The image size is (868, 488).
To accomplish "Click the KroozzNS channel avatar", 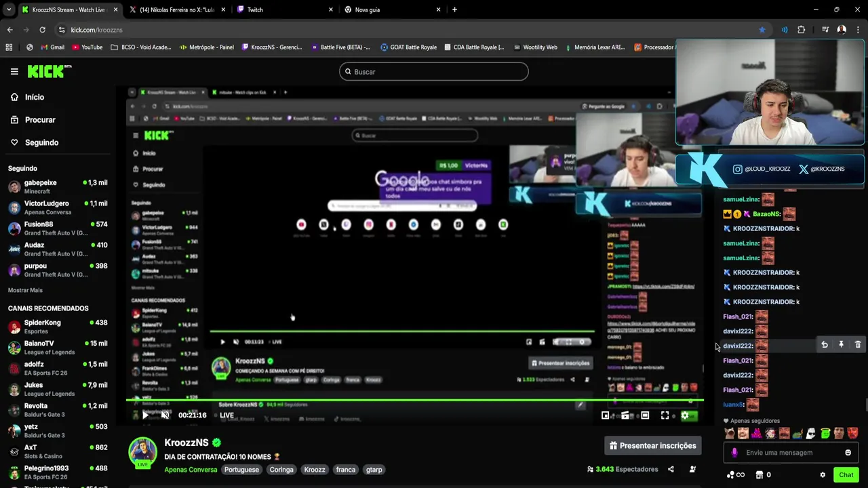I will 143,453.
